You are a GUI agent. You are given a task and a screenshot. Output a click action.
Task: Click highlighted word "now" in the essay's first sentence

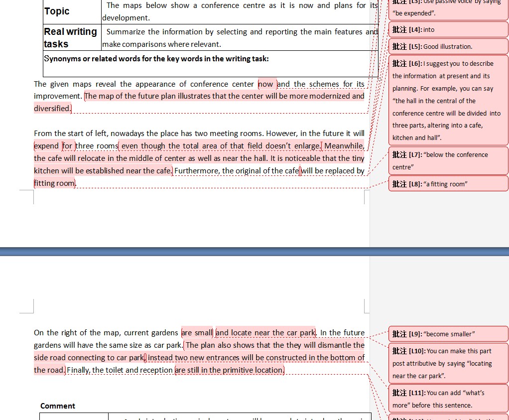click(x=265, y=84)
